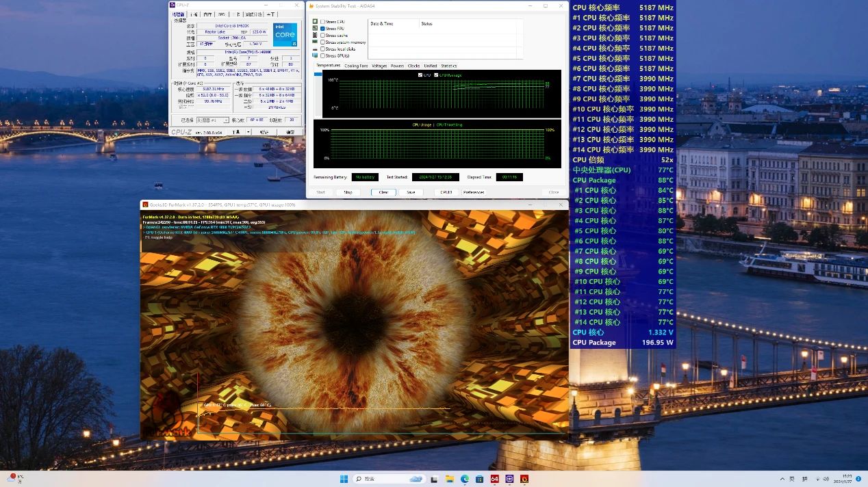Uncheck the Stress FPU option
The height and width of the screenshot is (487, 868).
pyautogui.click(x=323, y=29)
